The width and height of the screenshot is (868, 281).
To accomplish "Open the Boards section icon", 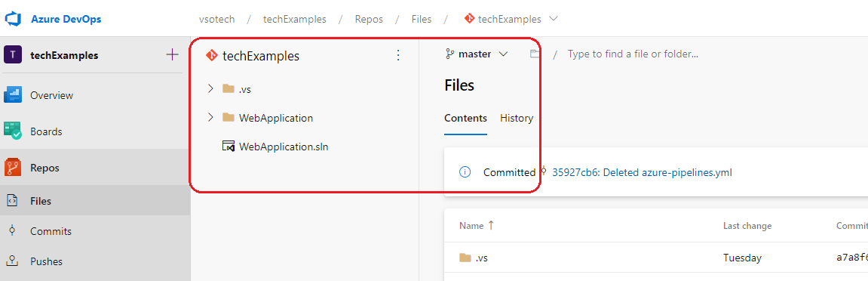I will point(12,131).
